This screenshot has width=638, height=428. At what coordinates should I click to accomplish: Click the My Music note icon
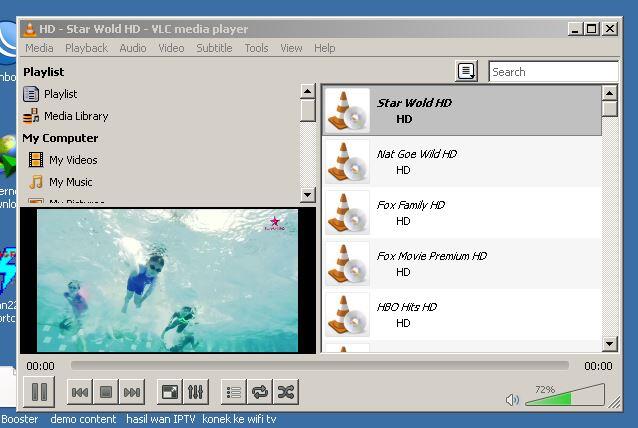36,182
